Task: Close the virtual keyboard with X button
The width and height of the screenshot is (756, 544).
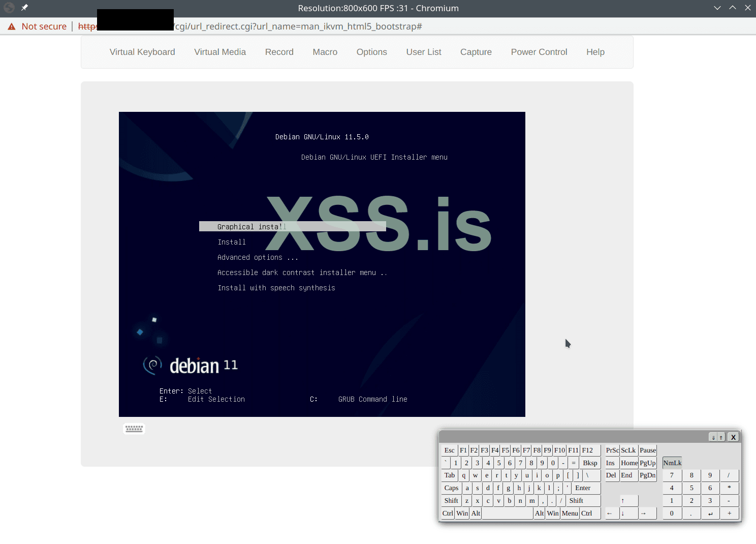Action: (733, 437)
